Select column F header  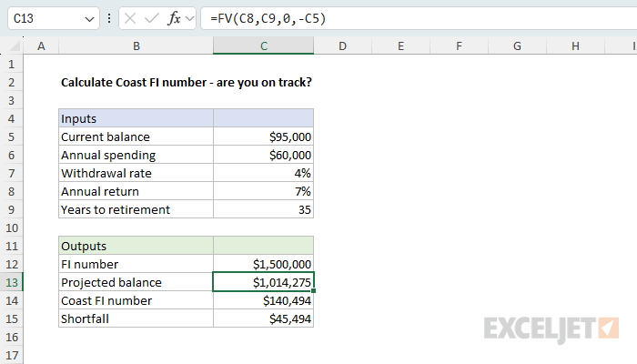(x=459, y=45)
